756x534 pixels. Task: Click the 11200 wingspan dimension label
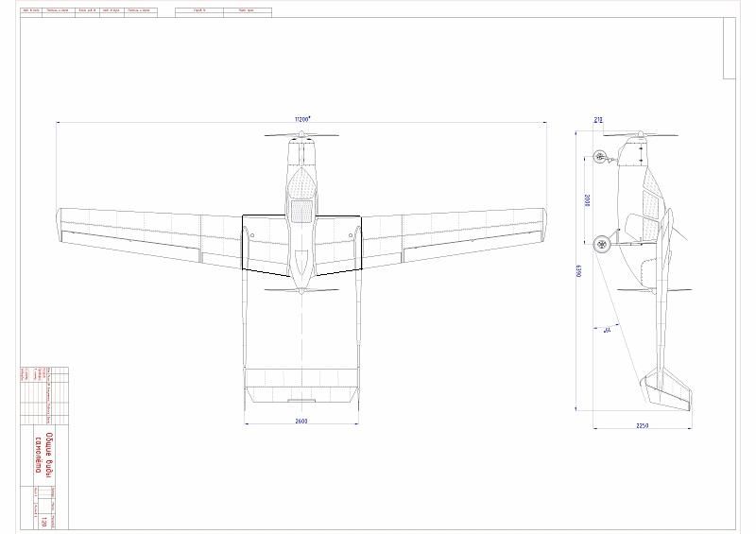click(x=302, y=119)
